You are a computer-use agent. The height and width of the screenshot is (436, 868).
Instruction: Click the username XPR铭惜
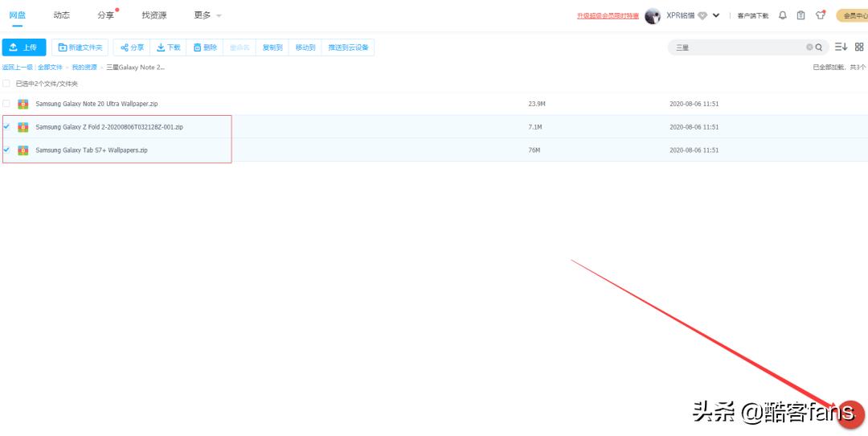pos(681,15)
